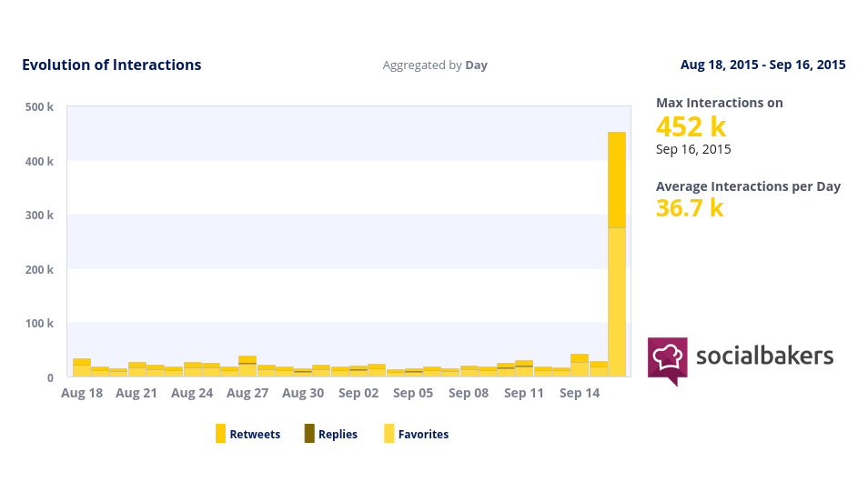
Task: Click the 452 k max interactions value
Action: pos(691,126)
